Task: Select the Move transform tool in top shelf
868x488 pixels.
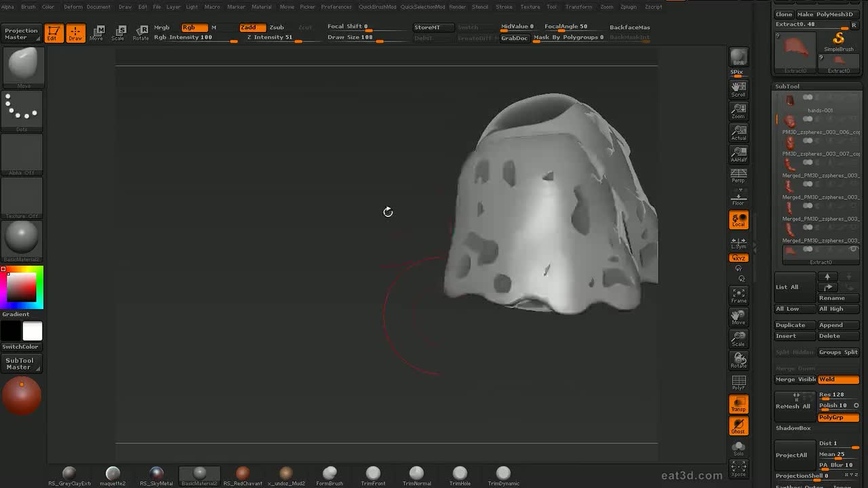Action: 97,33
